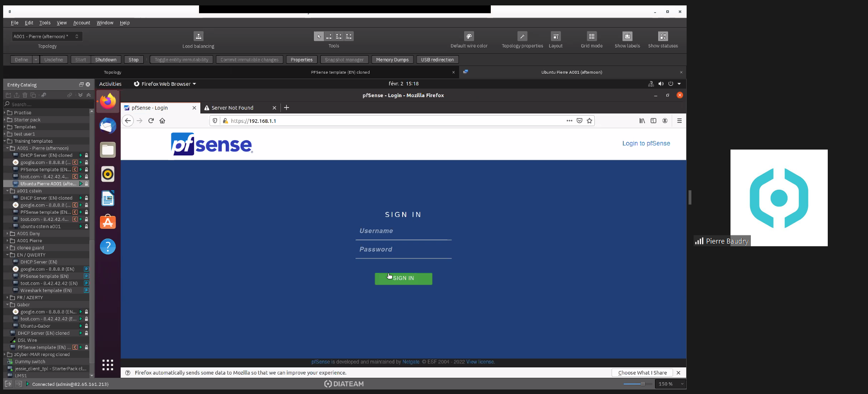The image size is (868, 394).
Task: Click the green SIGN IN button
Action: point(403,278)
